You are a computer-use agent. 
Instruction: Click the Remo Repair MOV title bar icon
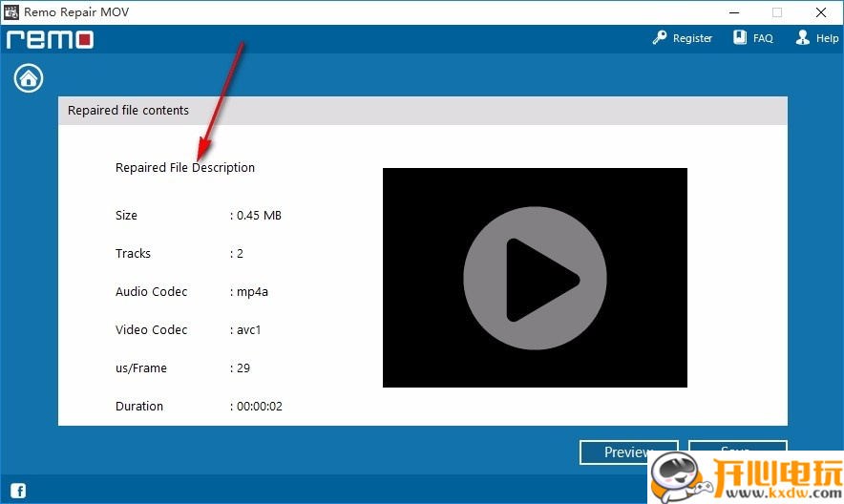tap(11, 12)
